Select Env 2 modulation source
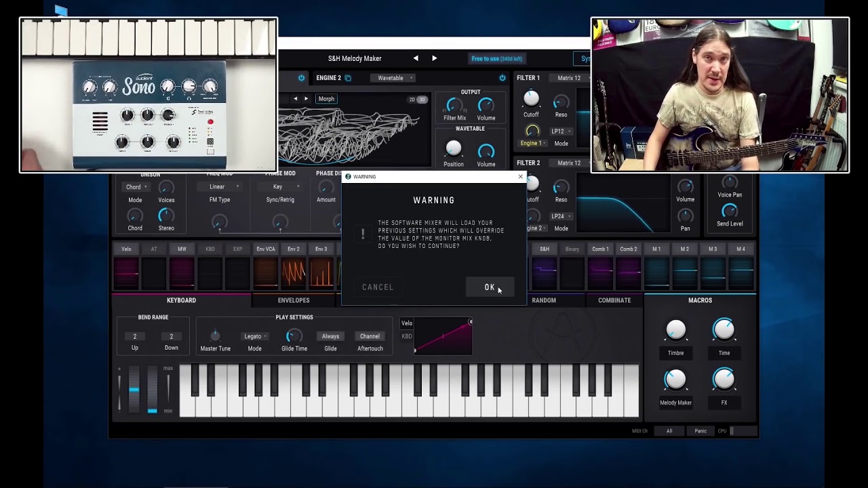The height and width of the screenshot is (488, 868). 294,249
